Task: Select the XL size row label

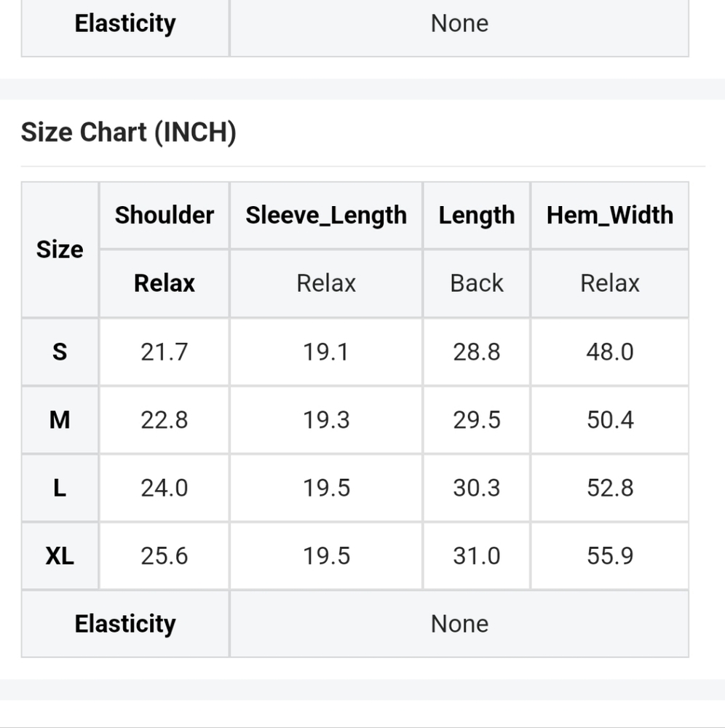Action: (60, 555)
